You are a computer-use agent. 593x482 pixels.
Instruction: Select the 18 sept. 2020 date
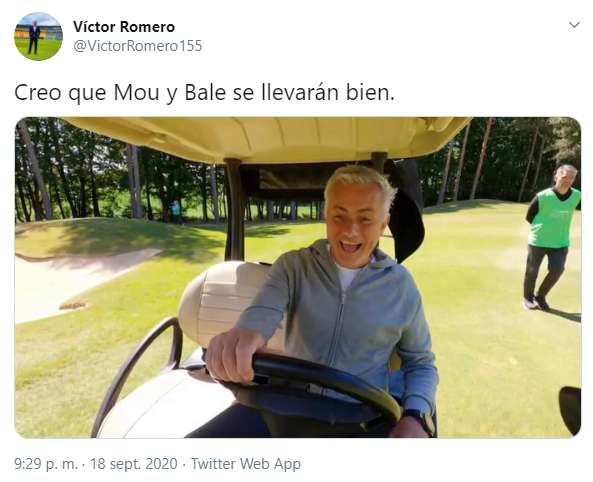(134, 464)
